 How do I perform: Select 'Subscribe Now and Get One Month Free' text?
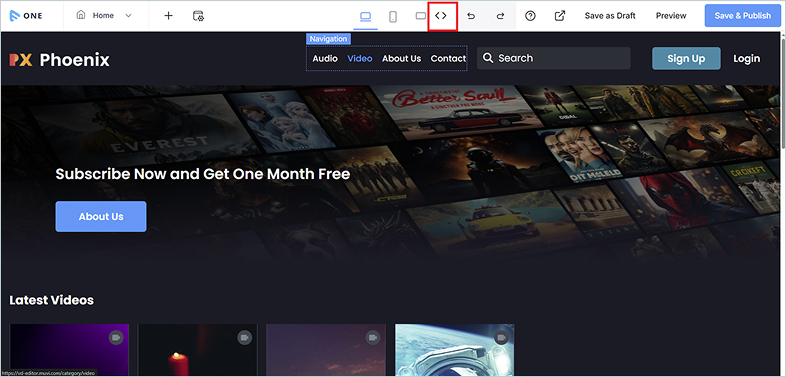point(203,174)
